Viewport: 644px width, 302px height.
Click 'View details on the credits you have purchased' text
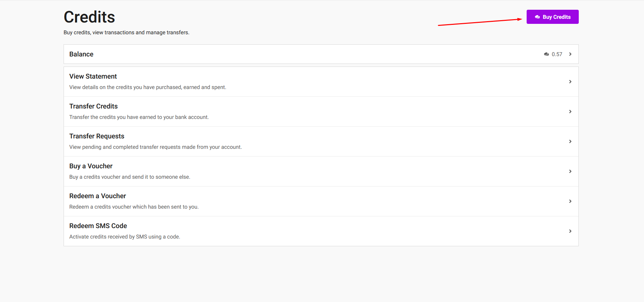pos(148,87)
